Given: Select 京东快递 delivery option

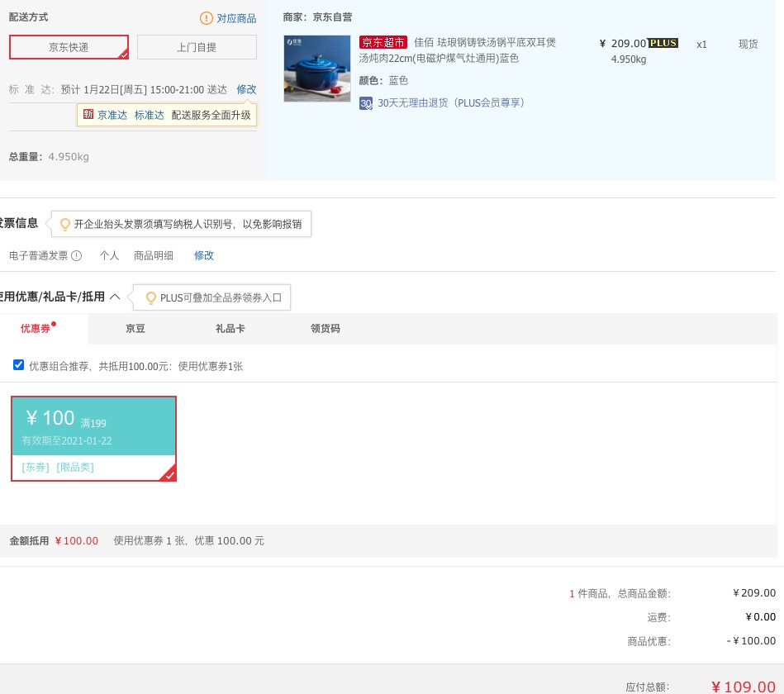Looking at the screenshot, I should (x=69, y=47).
